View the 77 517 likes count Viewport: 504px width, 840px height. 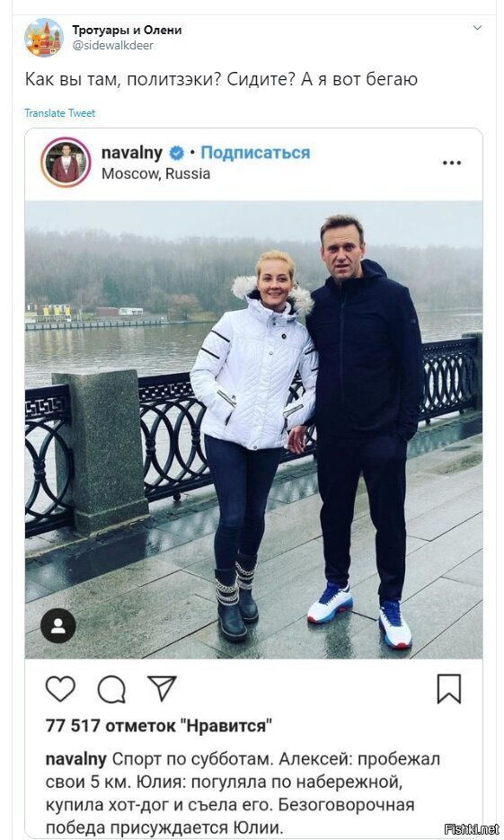point(158,726)
